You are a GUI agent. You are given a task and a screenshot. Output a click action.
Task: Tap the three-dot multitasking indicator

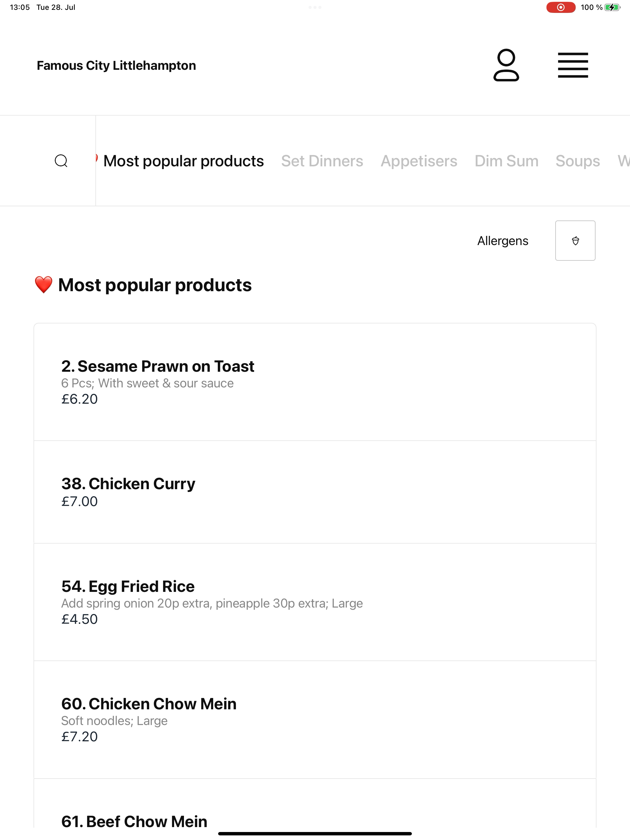[x=315, y=7]
